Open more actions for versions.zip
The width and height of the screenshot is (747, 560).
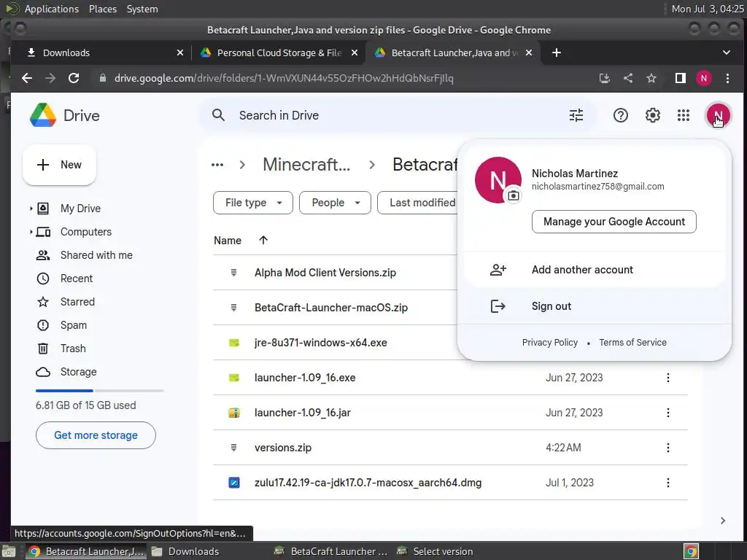(668, 448)
